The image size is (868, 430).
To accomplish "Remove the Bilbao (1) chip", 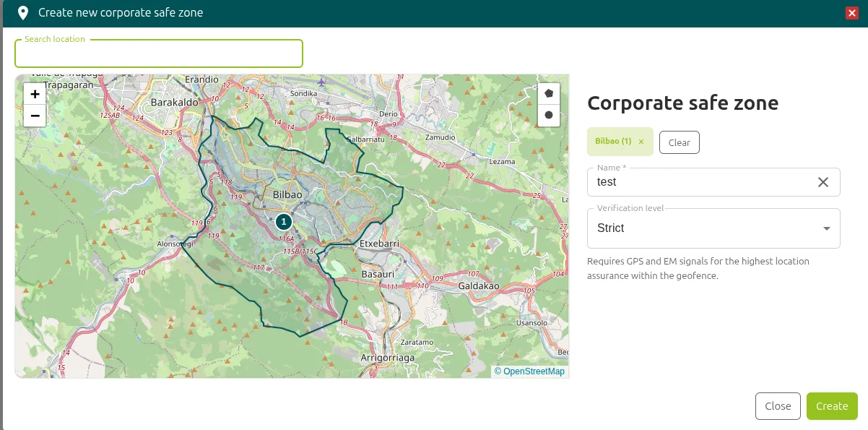I will click(641, 142).
